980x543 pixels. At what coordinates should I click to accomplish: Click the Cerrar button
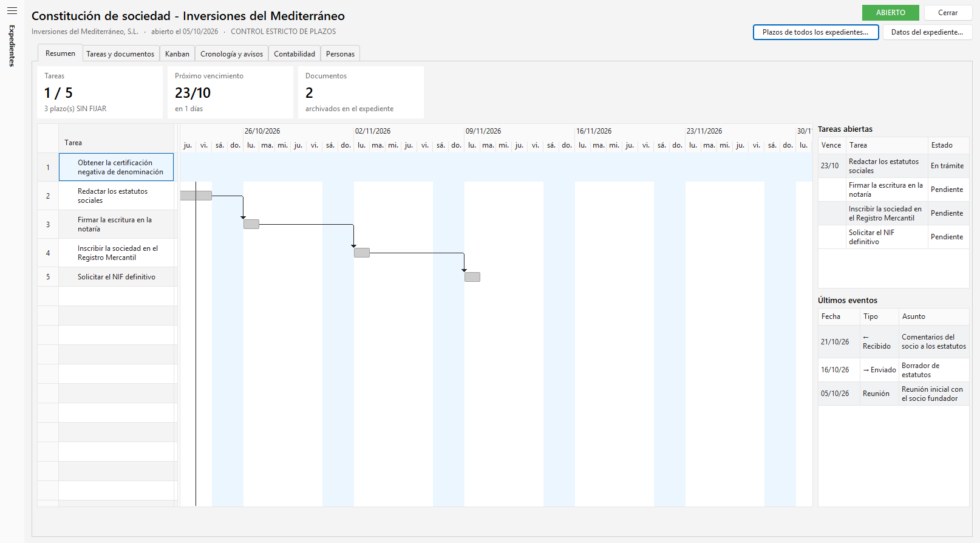point(948,13)
